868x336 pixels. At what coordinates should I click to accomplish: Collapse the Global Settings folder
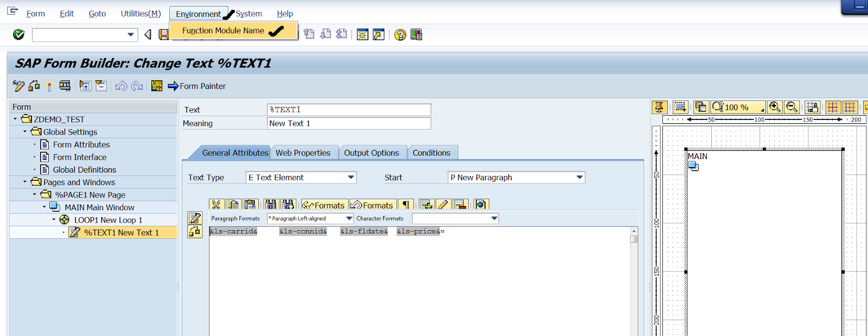[x=25, y=131]
